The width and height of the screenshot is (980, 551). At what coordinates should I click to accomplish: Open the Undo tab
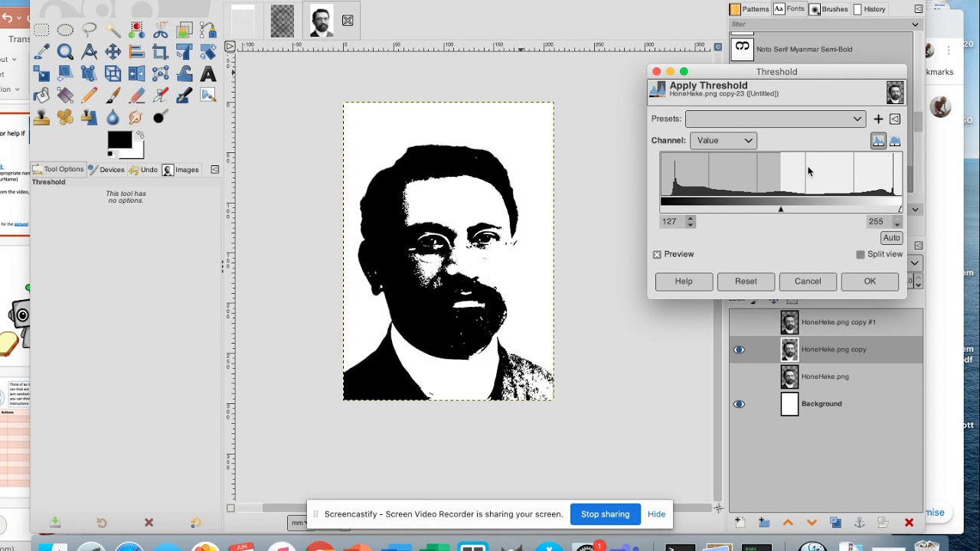click(x=143, y=170)
